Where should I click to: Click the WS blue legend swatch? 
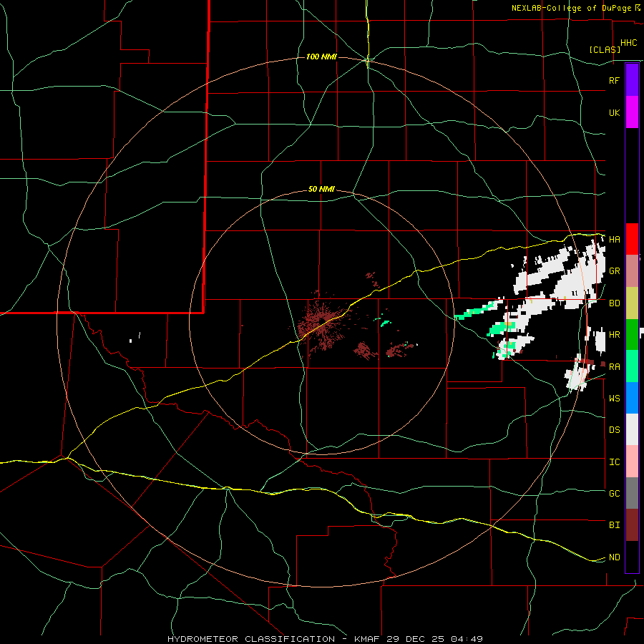pyautogui.click(x=632, y=398)
